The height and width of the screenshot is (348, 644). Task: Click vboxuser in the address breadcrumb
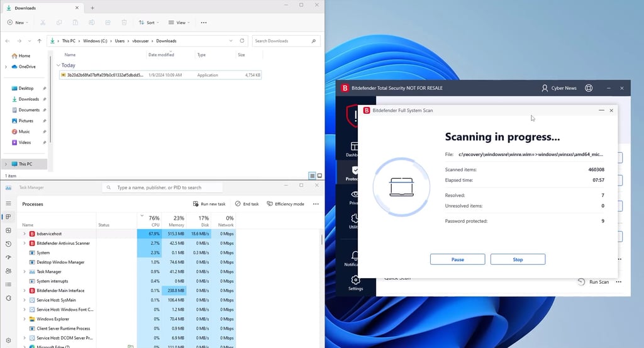[140, 41]
